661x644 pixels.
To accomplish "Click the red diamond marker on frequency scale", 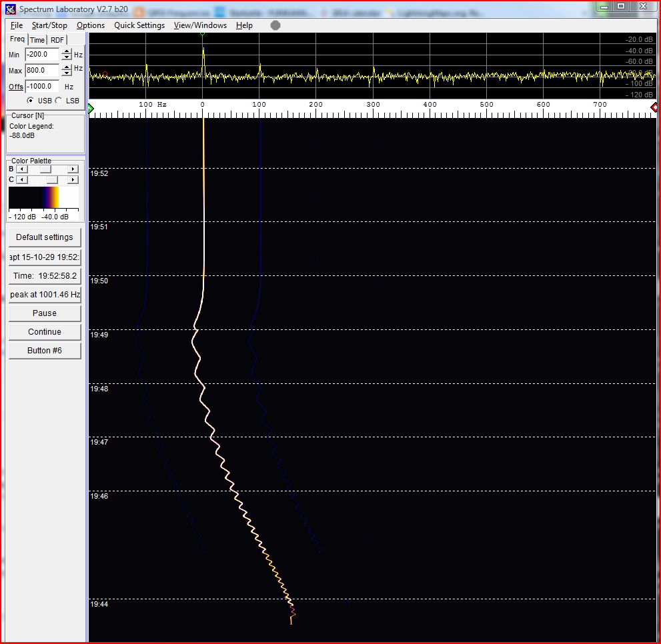I will (x=654, y=107).
